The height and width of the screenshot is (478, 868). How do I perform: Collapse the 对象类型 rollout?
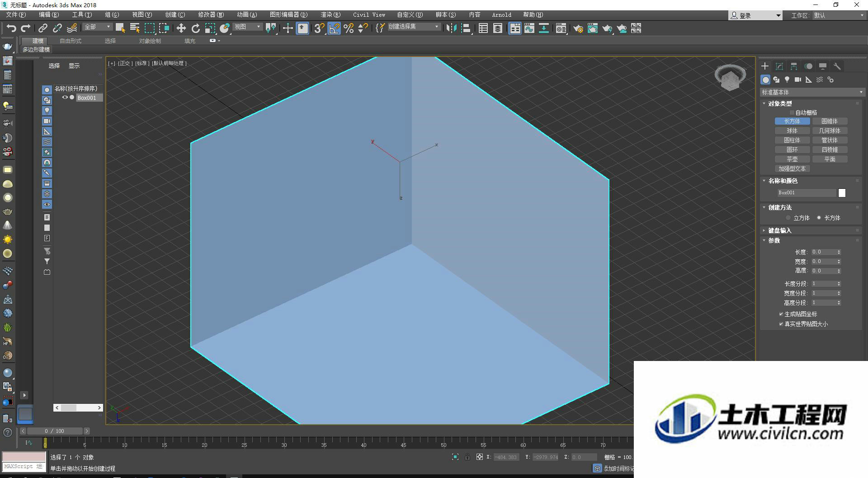tap(779, 103)
